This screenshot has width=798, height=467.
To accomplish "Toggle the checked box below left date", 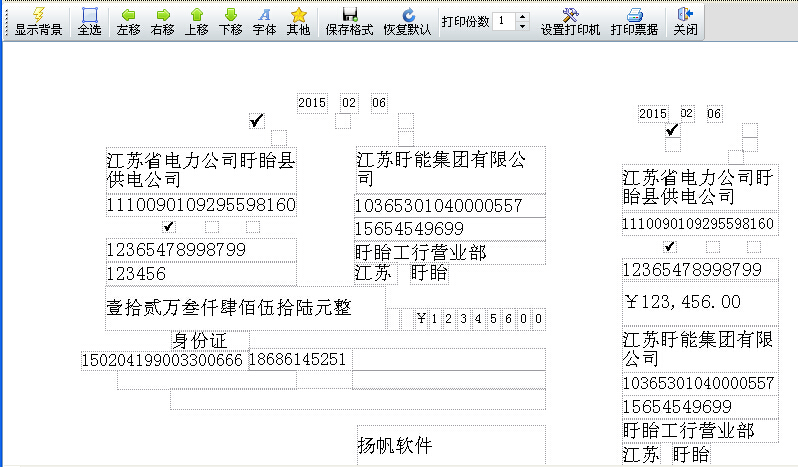I will pyautogui.click(x=257, y=121).
